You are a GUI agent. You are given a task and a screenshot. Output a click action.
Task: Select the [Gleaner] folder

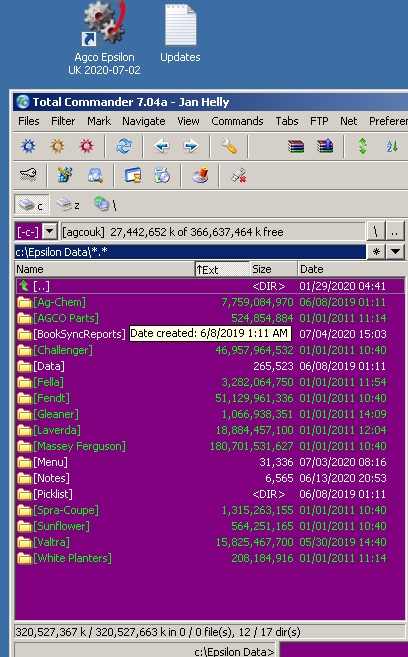coord(210,414)
